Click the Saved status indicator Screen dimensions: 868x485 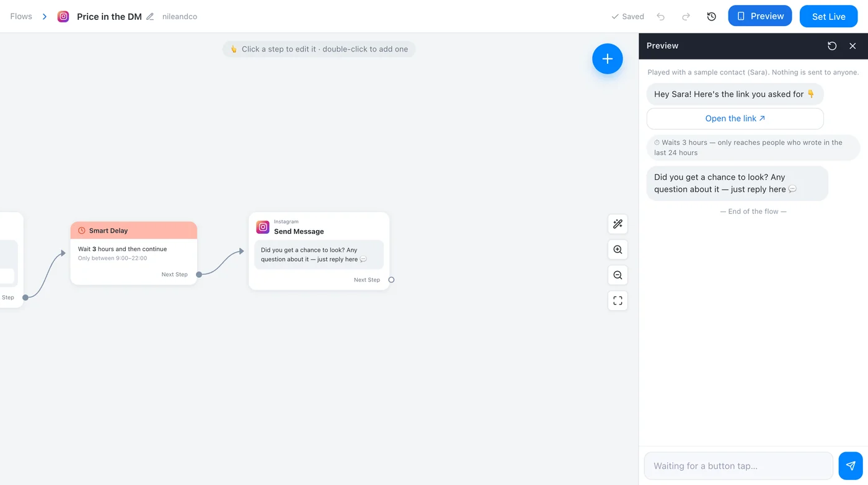click(x=627, y=17)
